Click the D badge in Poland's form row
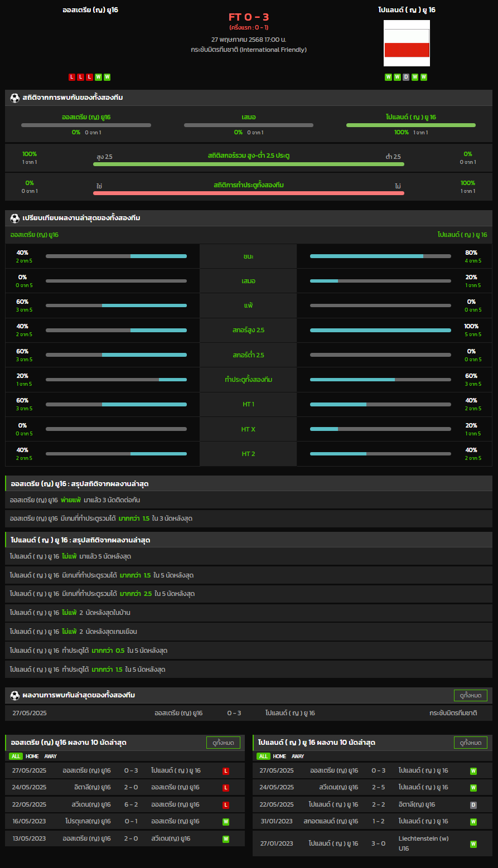 point(406,77)
